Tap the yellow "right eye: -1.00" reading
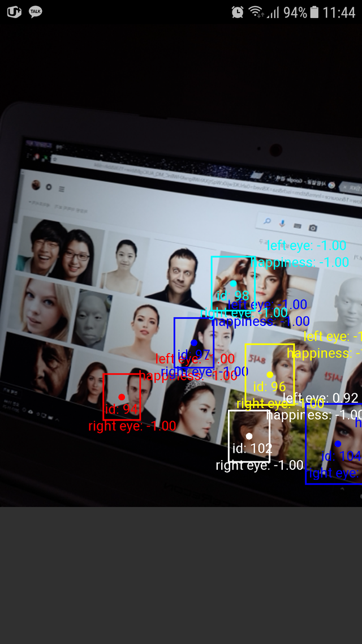The height and width of the screenshot is (644, 362). [281, 404]
